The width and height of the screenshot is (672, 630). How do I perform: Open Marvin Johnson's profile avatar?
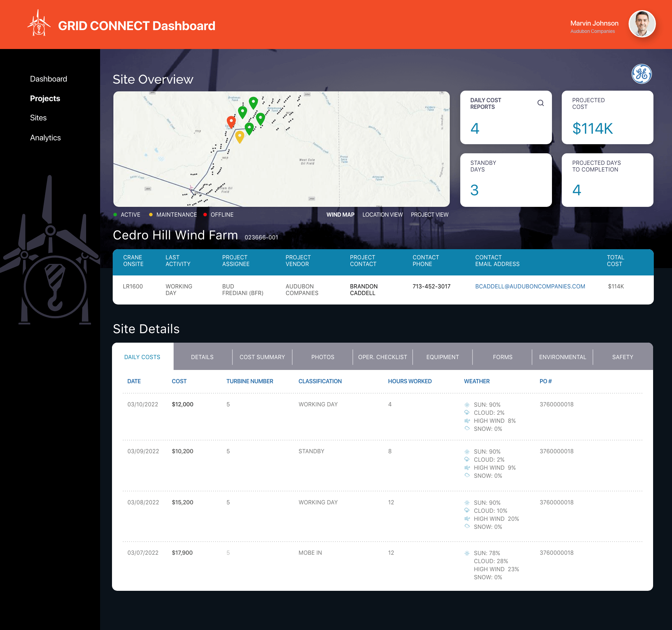click(x=642, y=24)
